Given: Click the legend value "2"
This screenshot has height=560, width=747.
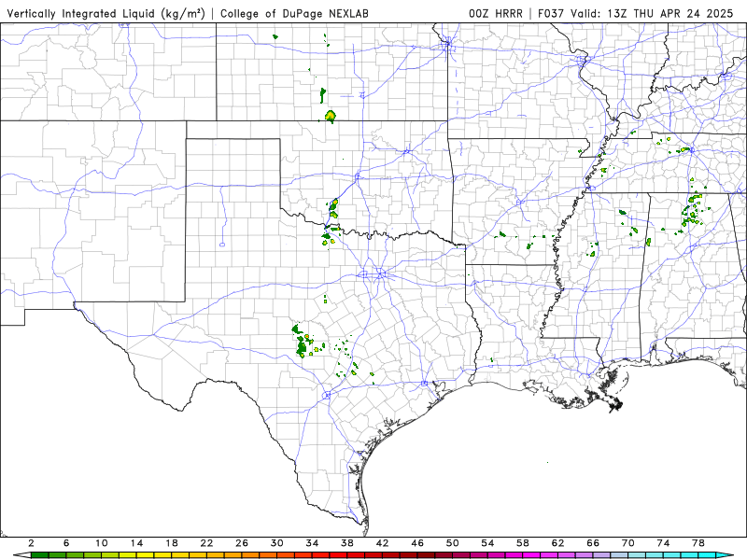Looking at the screenshot, I should click(x=31, y=543).
